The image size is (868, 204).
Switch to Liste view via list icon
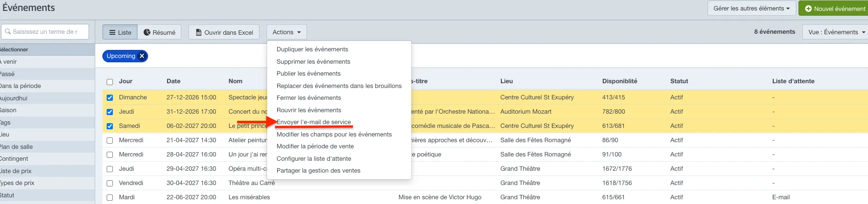pyautogui.click(x=112, y=32)
